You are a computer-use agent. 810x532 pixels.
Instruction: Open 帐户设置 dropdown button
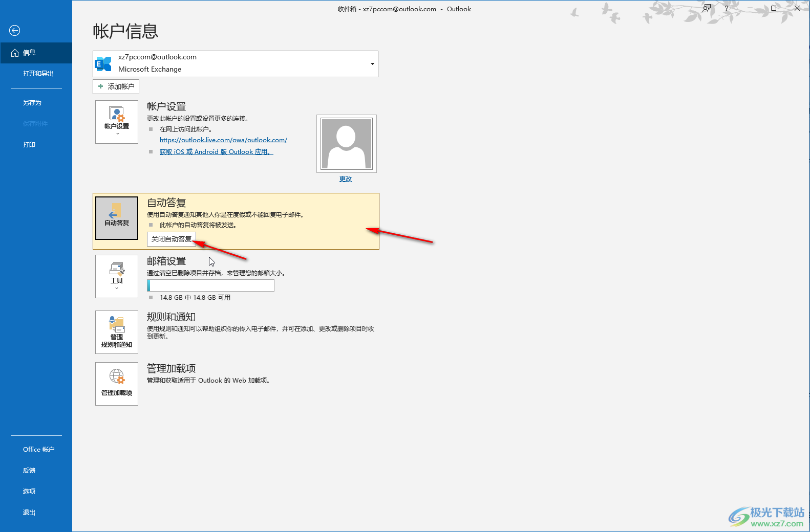[x=117, y=122]
